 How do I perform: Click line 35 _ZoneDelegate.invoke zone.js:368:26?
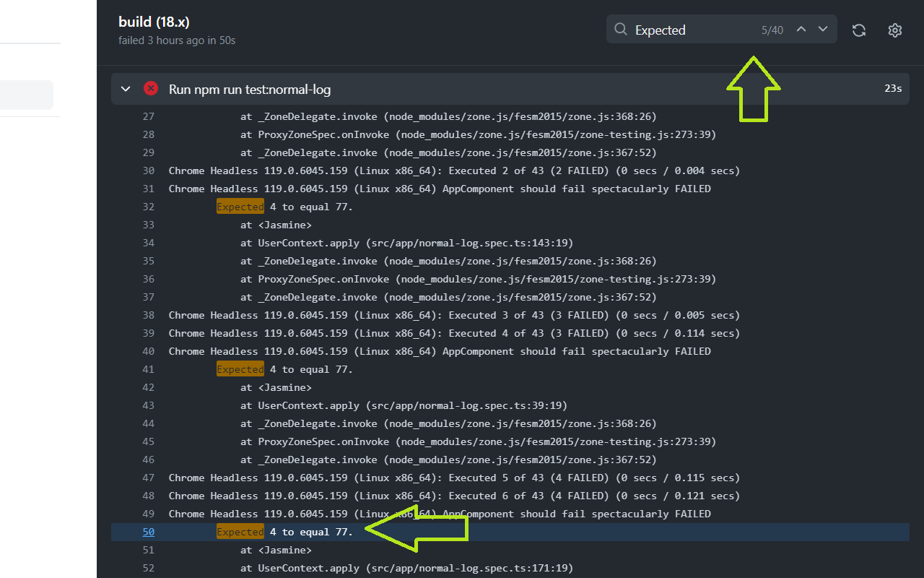[x=448, y=261]
